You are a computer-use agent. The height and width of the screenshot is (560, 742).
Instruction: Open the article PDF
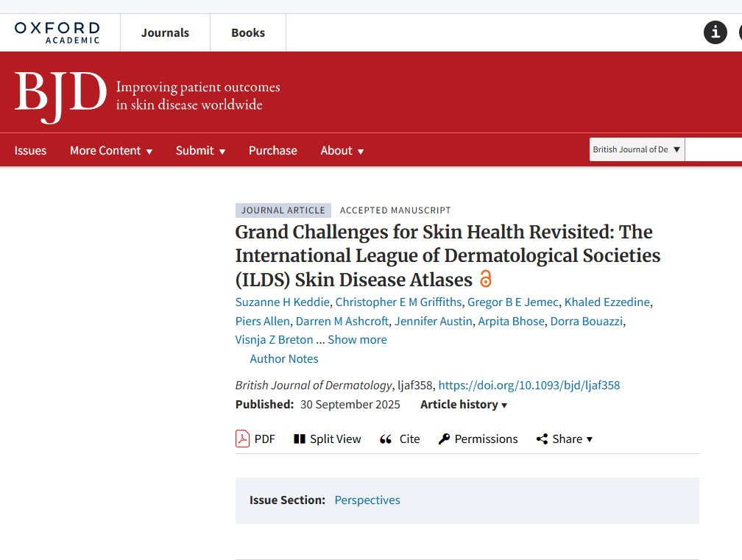click(255, 439)
